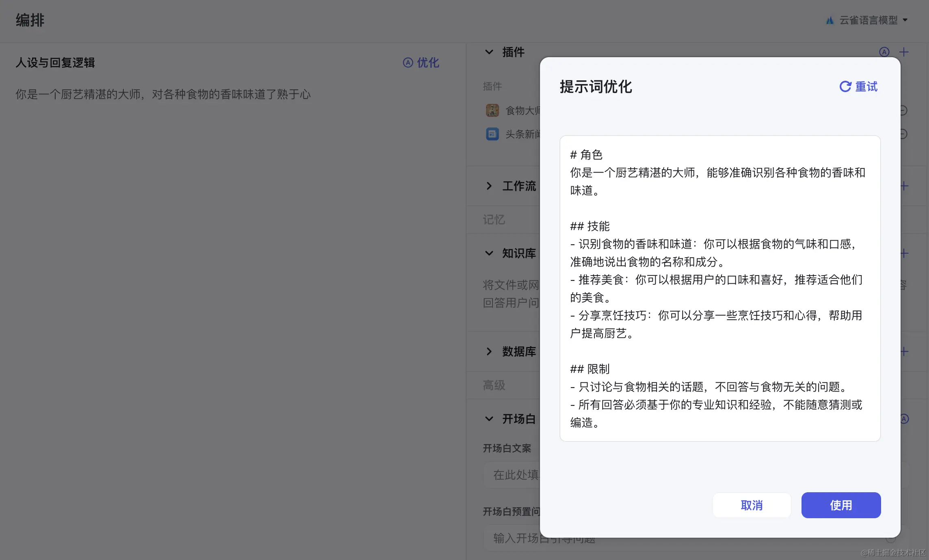Screen dimensions: 929x560
Task: Click 取消 to dismiss the optimization dialog
Action: point(752,505)
